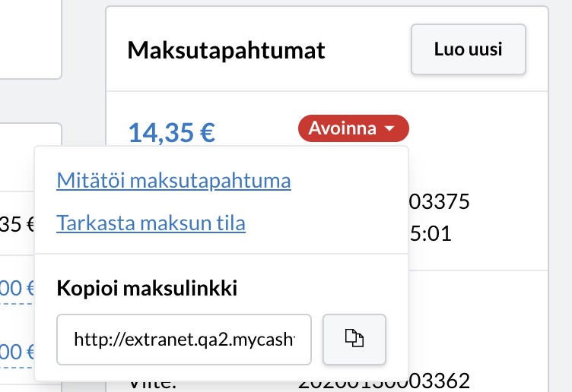Viewport: 572px width, 392px height.
Task: Open the red Avoinna status dropdown
Action: 354,128
